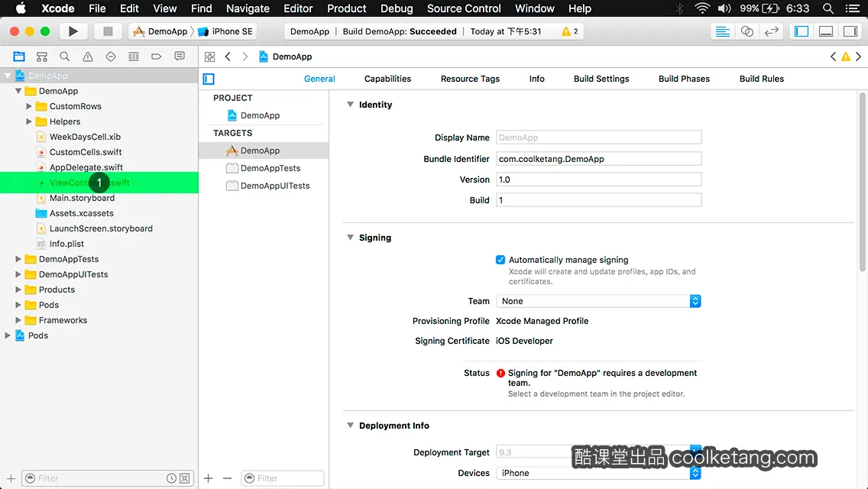Open the Report navigator
Screen dimensions: 868x489
point(180,57)
